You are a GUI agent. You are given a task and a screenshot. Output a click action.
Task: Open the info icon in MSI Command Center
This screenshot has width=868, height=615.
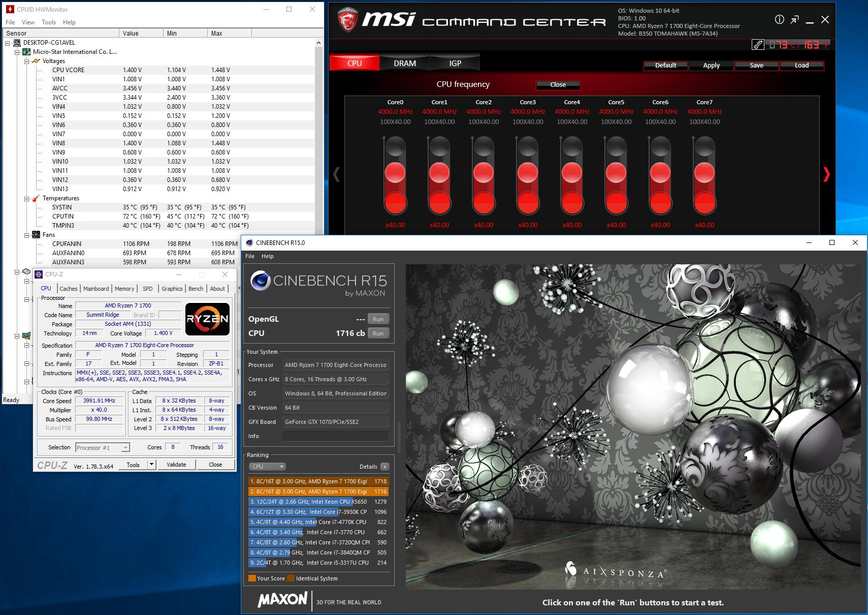click(779, 19)
